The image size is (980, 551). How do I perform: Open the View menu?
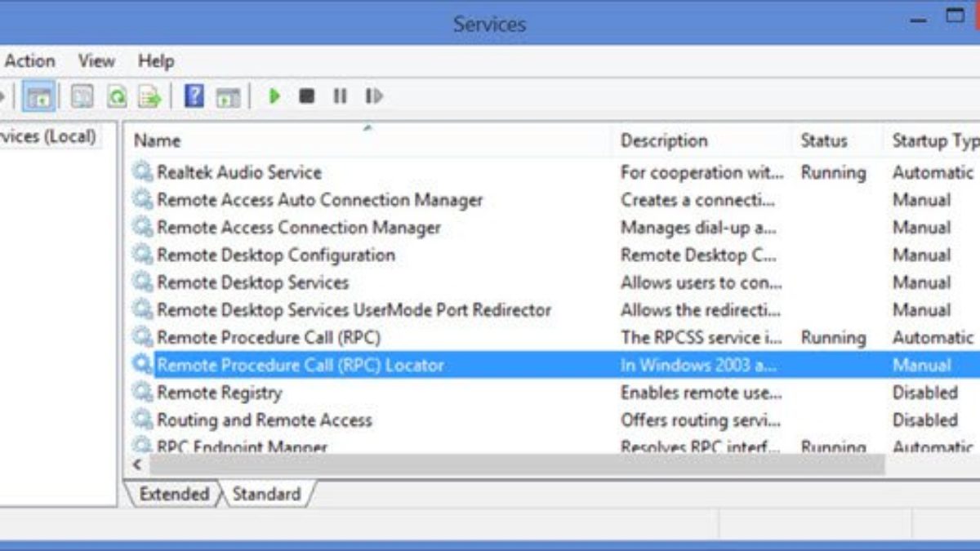(x=96, y=61)
